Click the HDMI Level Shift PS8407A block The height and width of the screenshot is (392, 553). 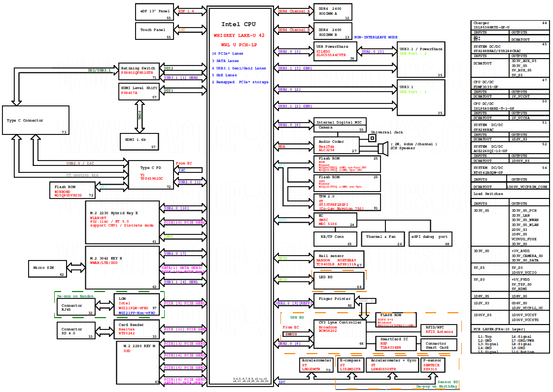(139, 92)
